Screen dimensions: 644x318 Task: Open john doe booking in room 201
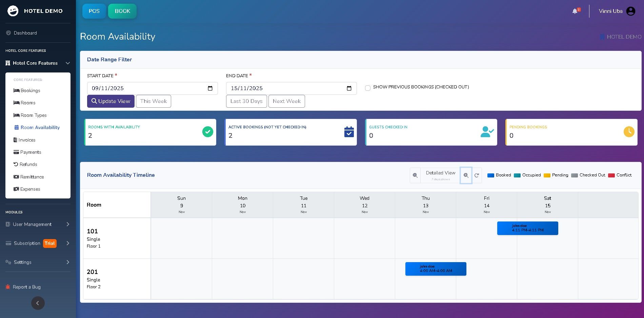tap(436, 269)
